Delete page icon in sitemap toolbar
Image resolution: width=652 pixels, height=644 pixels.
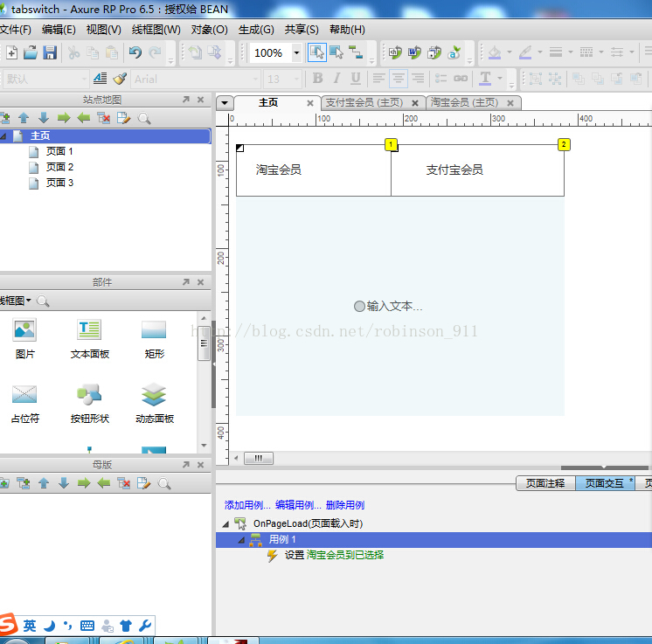pos(103,118)
